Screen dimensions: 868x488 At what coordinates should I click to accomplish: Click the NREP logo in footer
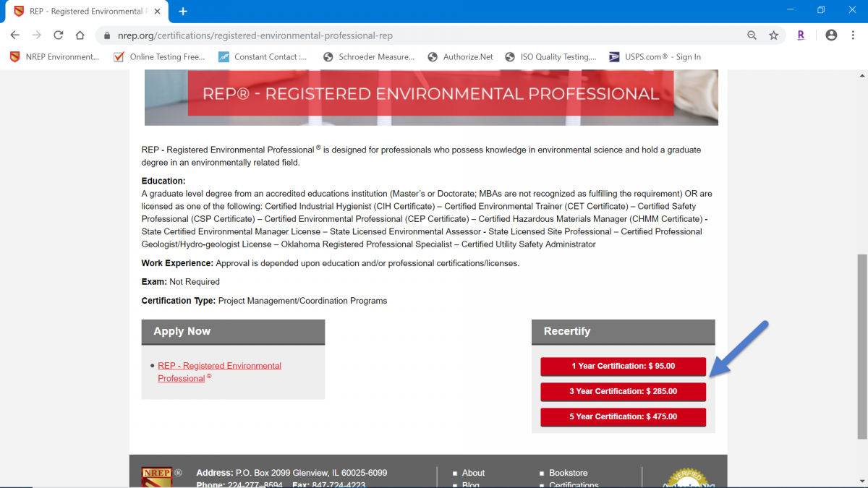click(156, 477)
